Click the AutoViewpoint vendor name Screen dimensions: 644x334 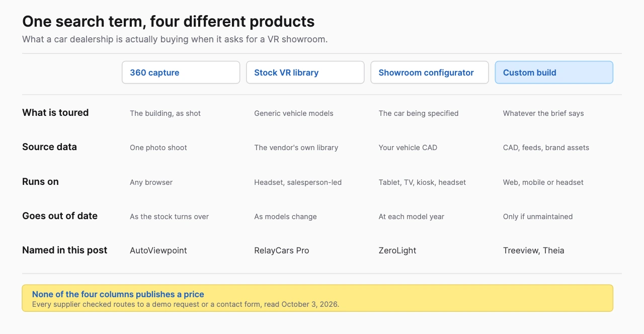(x=158, y=250)
